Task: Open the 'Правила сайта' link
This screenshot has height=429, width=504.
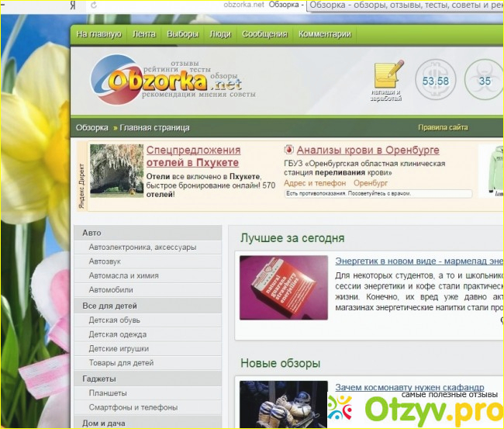Action: click(443, 127)
